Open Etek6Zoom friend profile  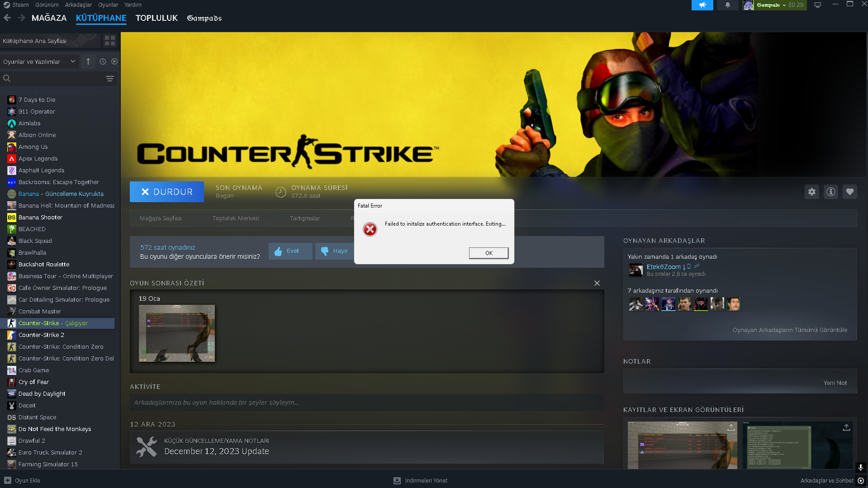coord(664,267)
